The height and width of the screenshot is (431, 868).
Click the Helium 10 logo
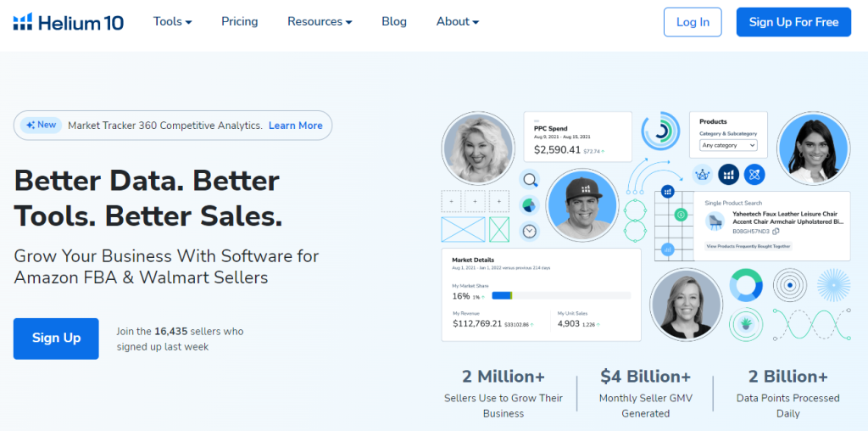click(69, 22)
